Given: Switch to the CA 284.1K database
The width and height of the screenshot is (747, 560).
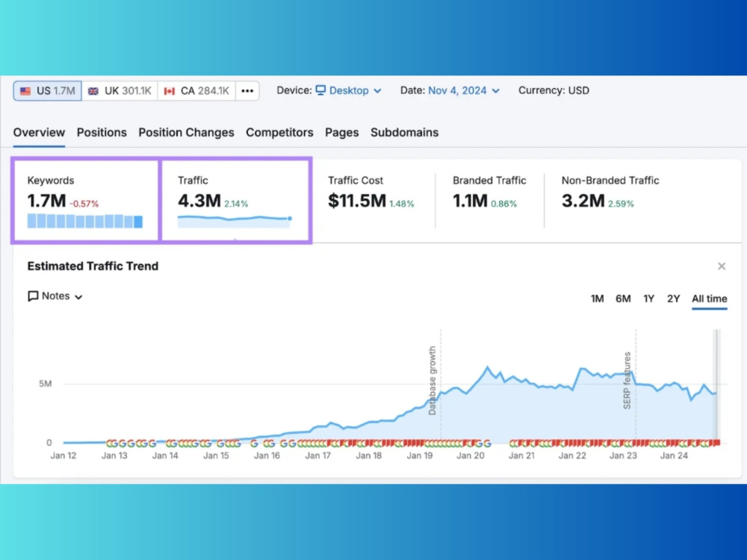Looking at the screenshot, I should pos(196,91).
